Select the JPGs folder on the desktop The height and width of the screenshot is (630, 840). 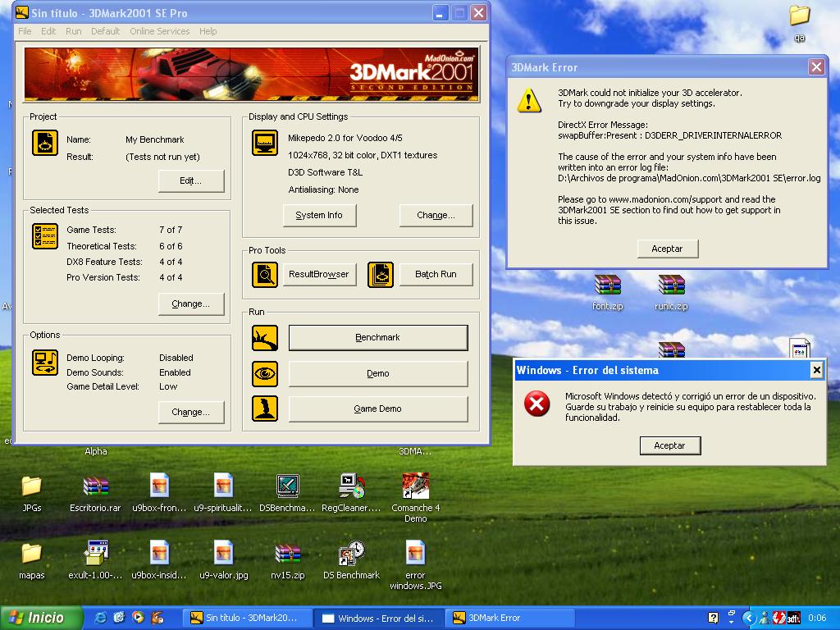(32, 493)
